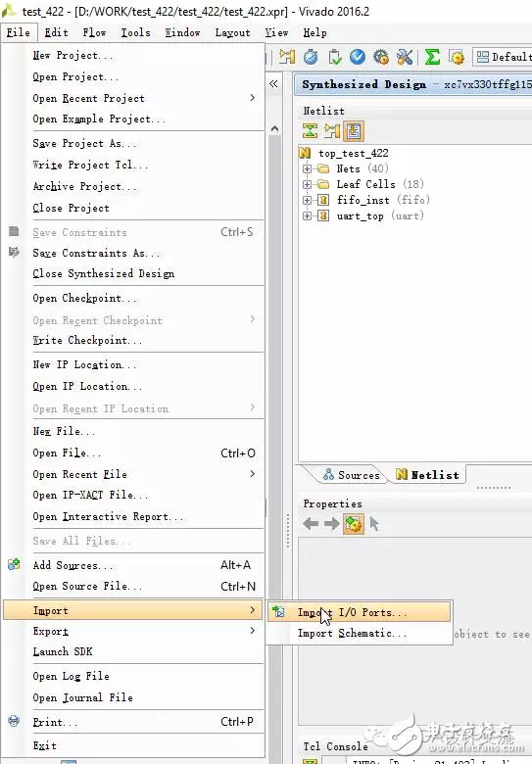Click the collapse all icon in Netlist panel

[x=310, y=130]
